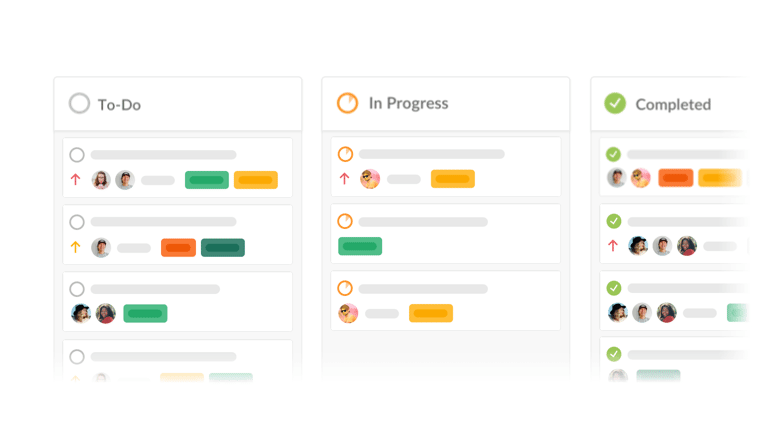Mark the second To-Do card complete
This screenshot has width=768, height=430.
(77, 222)
